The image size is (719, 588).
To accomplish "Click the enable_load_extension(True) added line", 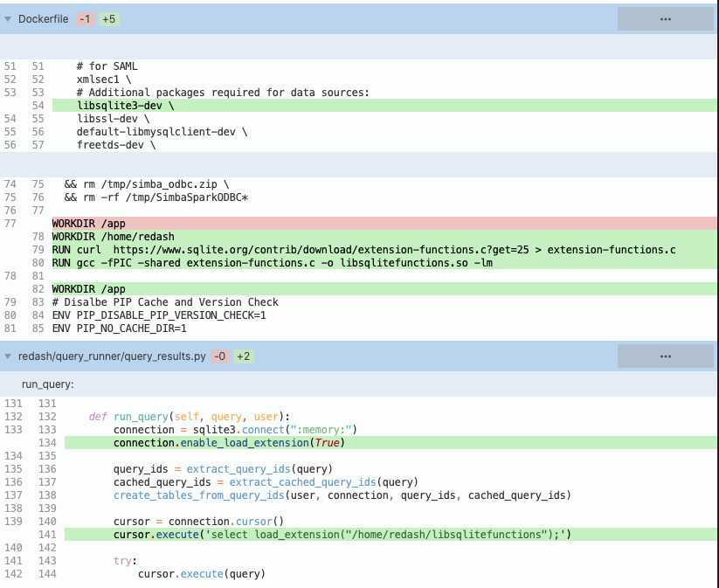I will (x=391, y=443).
